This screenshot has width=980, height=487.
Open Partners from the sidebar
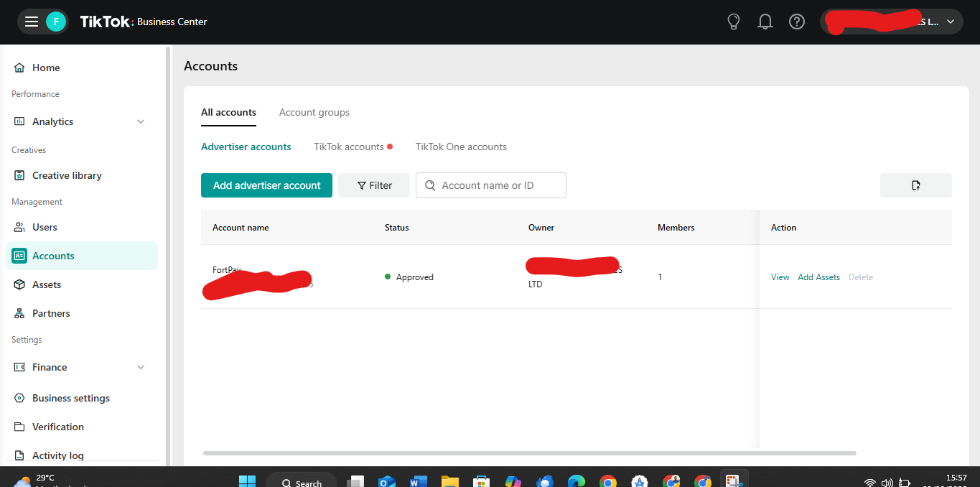[51, 313]
